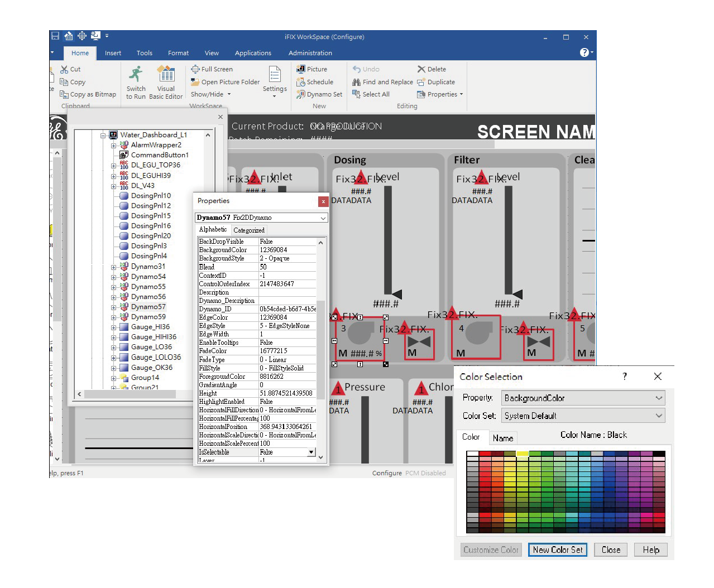Click the New Color Set button
Screen dimensions: 714x588
pyautogui.click(x=558, y=550)
